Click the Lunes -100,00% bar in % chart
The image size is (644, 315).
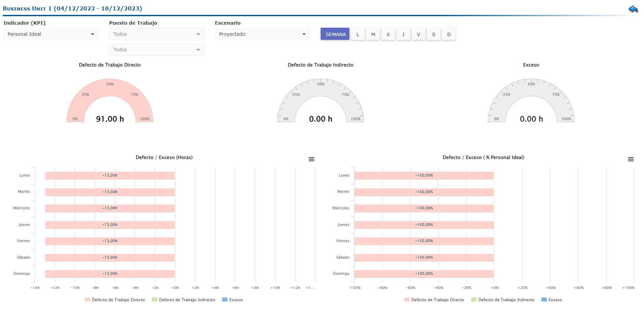pos(424,176)
